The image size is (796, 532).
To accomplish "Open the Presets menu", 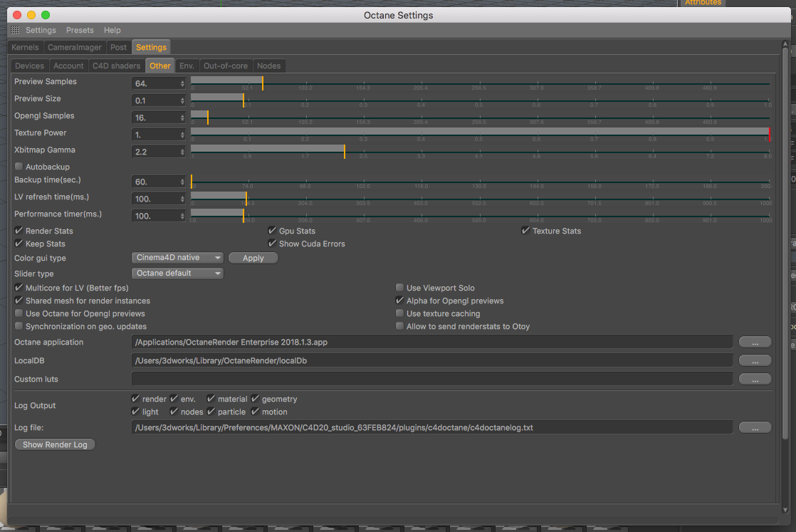I will pos(80,30).
